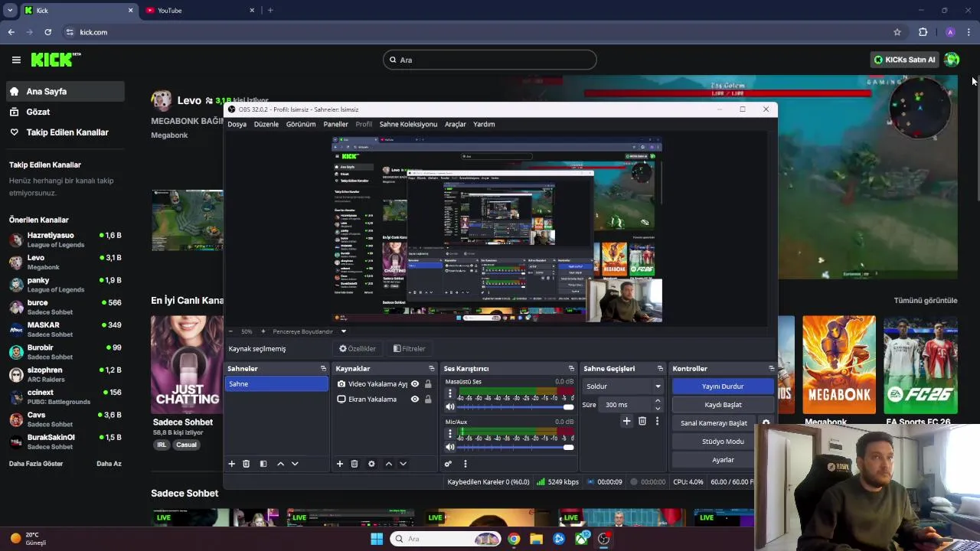Increase the Süre transition duration
980x551 pixels.
pyautogui.click(x=658, y=401)
